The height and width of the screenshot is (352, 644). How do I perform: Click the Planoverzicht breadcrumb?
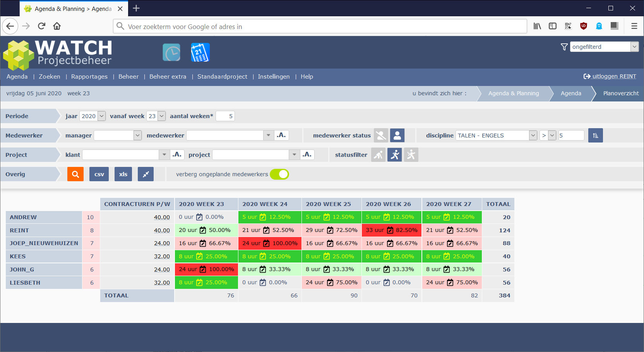click(621, 93)
